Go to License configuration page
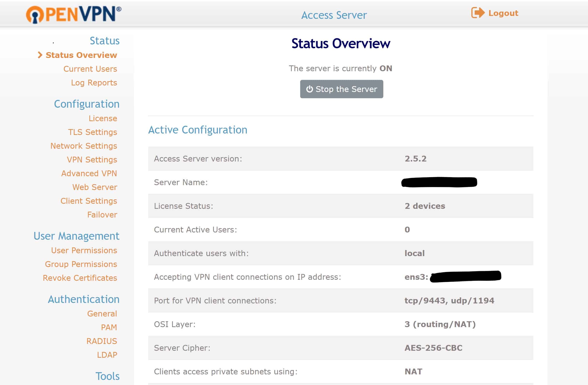 103,119
